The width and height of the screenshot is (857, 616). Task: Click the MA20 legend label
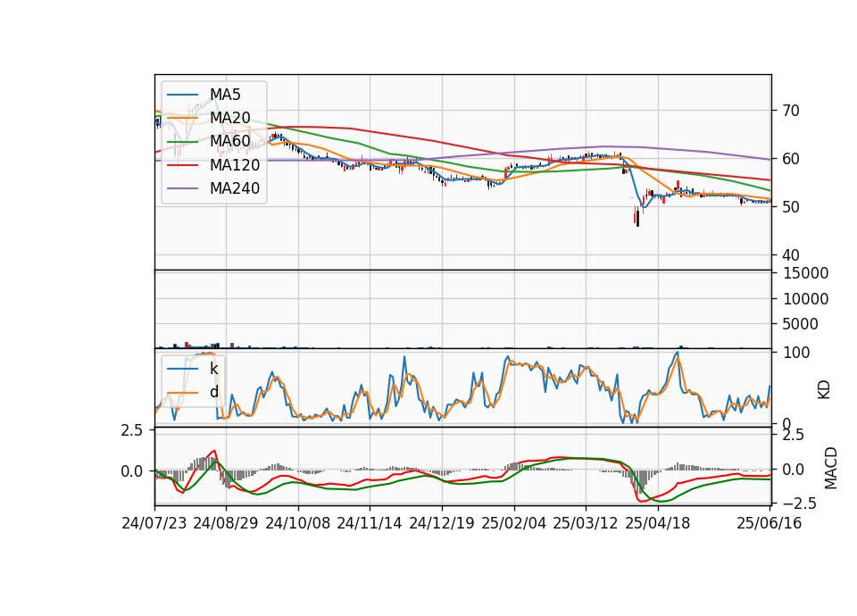[x=229, y=118]
